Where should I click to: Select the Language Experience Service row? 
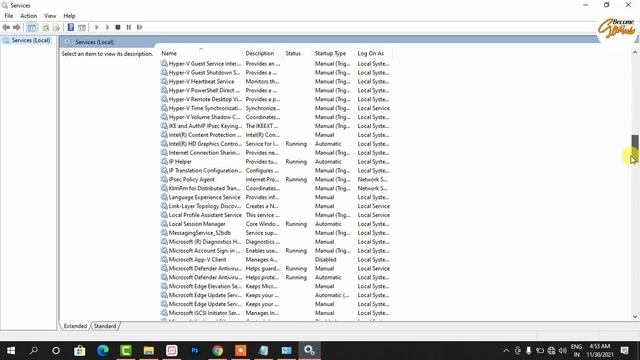[x=275, y=197]
